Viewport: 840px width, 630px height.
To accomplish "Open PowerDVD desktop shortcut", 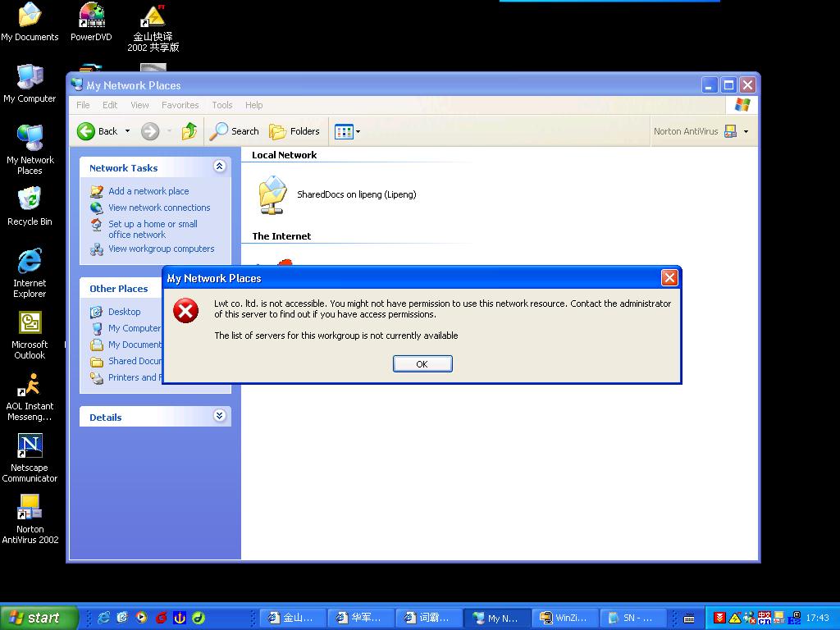I will (91, 22).
